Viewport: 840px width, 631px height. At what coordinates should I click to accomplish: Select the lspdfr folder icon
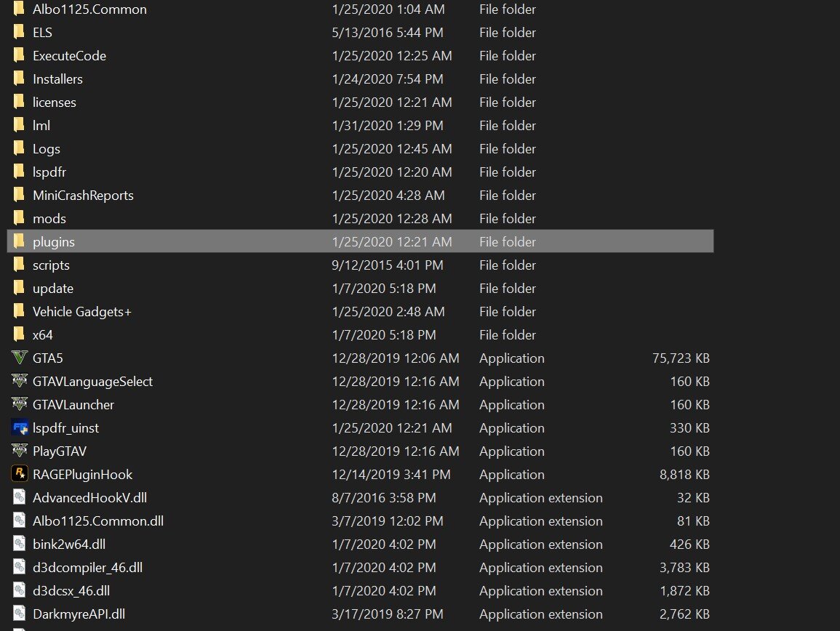(x=19, y=172)
